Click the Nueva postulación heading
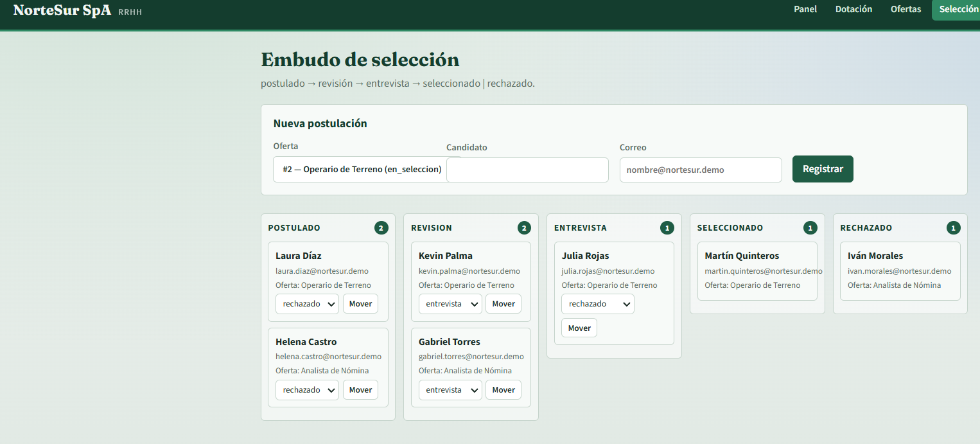This screenshot has width=980, height=444. tap(320, 123)
